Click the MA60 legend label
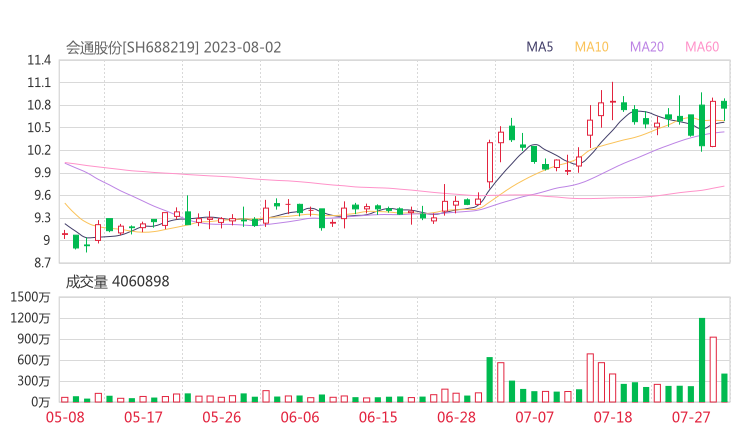The height and width of the screenshot is (440, 740). [x=702, y=47]
